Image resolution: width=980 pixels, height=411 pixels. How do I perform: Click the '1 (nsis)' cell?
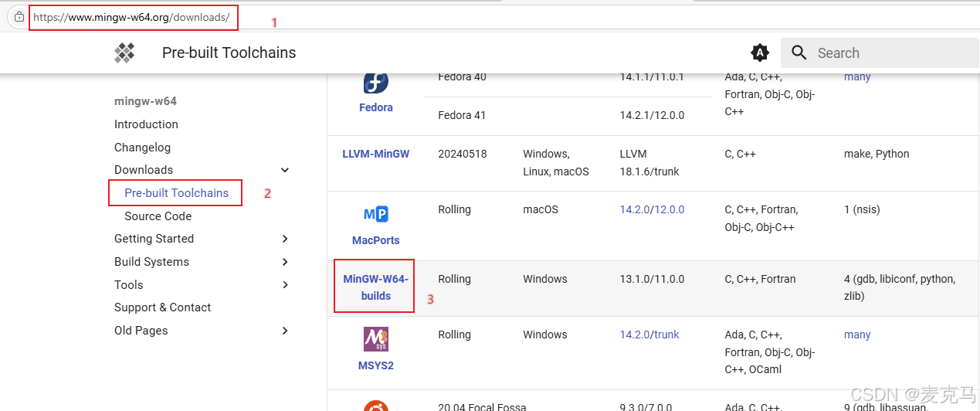(x=862, y=209)
